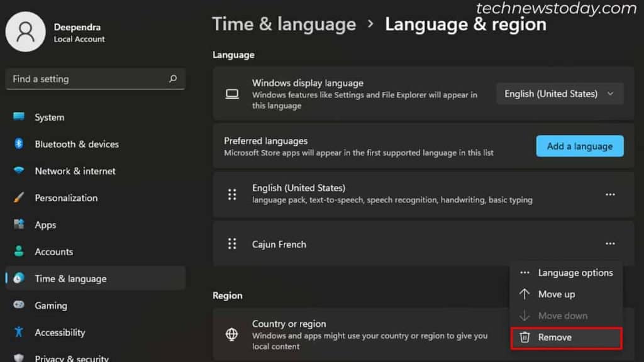Click Deependra's profile avatar
This screenshot has height=362, width=644.
pyautogui.click(x=25, y=30)
